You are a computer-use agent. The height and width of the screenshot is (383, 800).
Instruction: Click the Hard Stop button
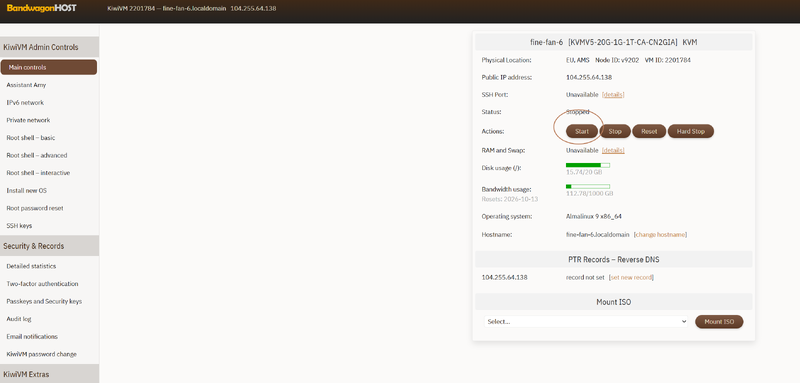point(690,131)
